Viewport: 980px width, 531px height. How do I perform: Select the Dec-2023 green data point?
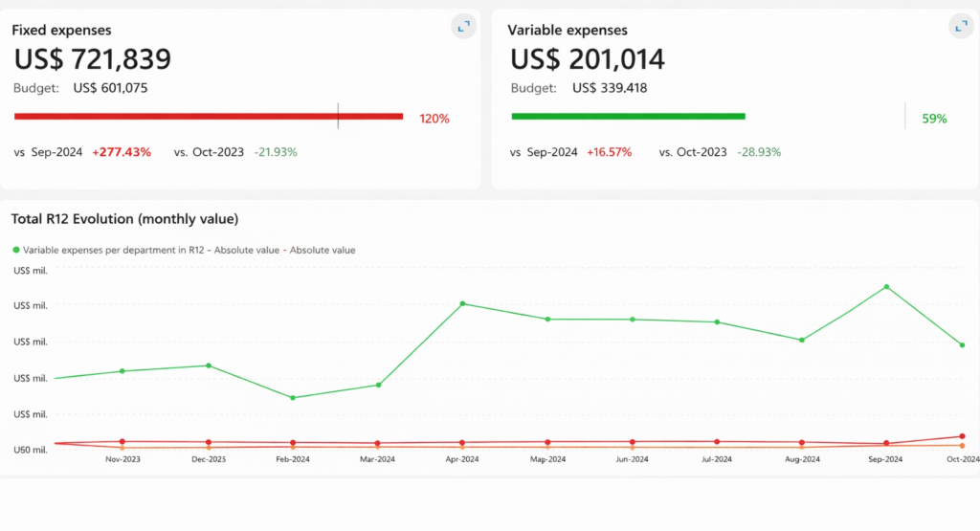click(x=209, y=366)
